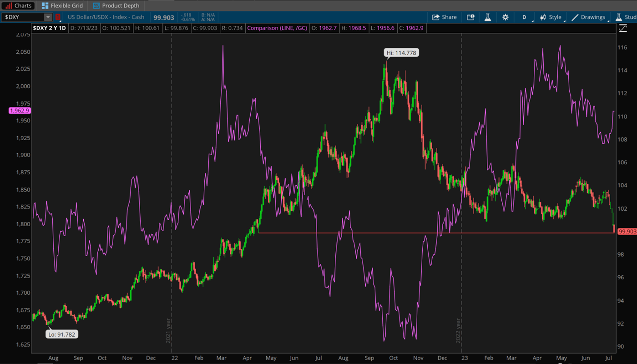
Task: Click the flask icon next to the gear
Action: click(x=488, y=17)
